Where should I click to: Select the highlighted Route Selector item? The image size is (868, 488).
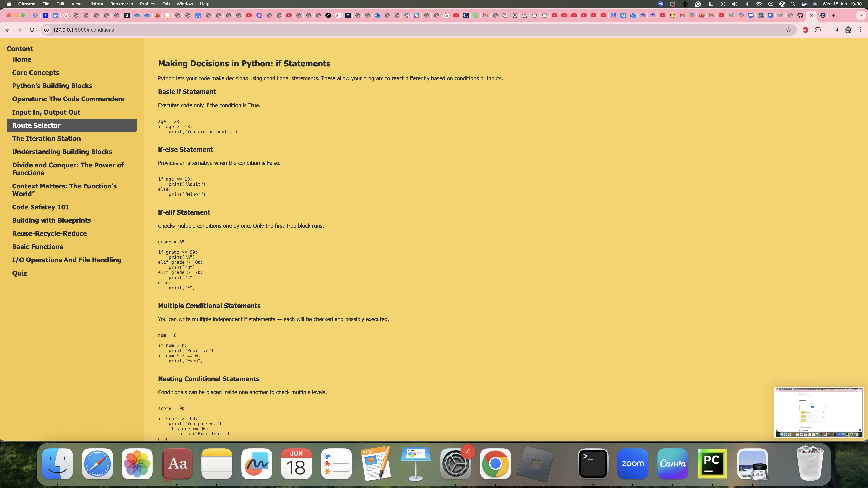coord(36,125)
